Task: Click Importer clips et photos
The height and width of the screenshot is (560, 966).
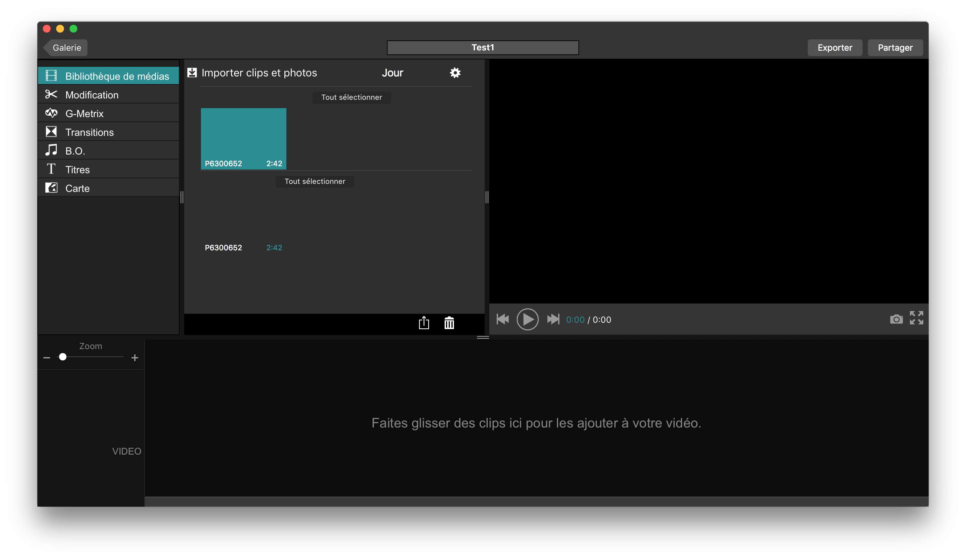Action: (x=259, y=73)
